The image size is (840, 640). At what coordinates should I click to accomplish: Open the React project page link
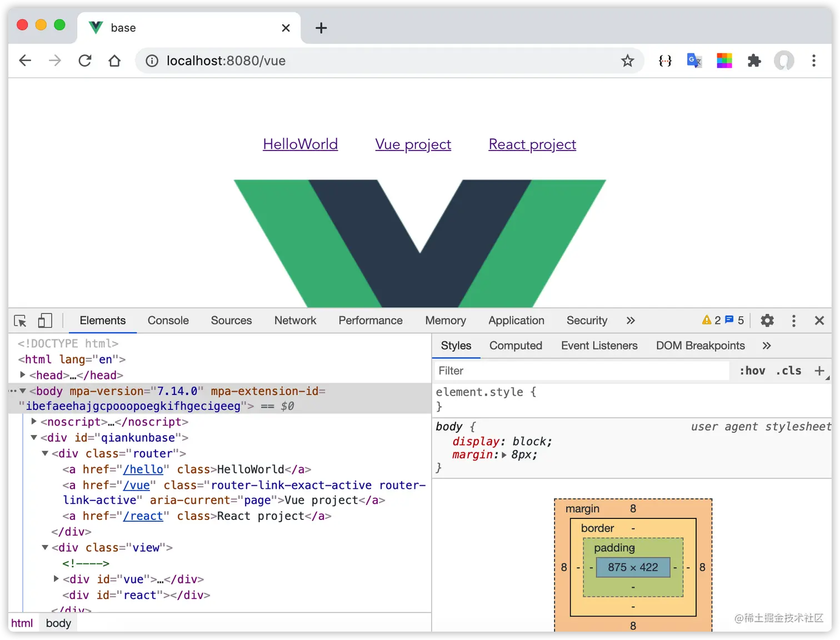click(x=532, y=144)
